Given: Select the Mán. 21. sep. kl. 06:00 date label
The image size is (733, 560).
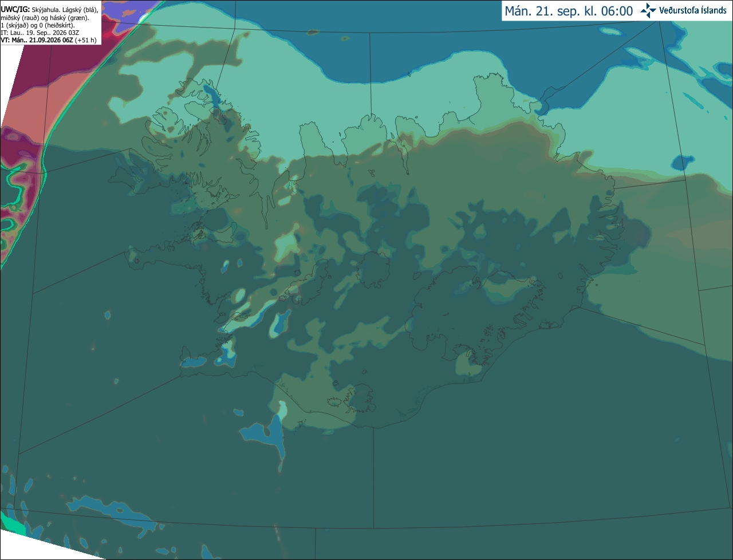Looking at the screenshot, I should (569, 11).
